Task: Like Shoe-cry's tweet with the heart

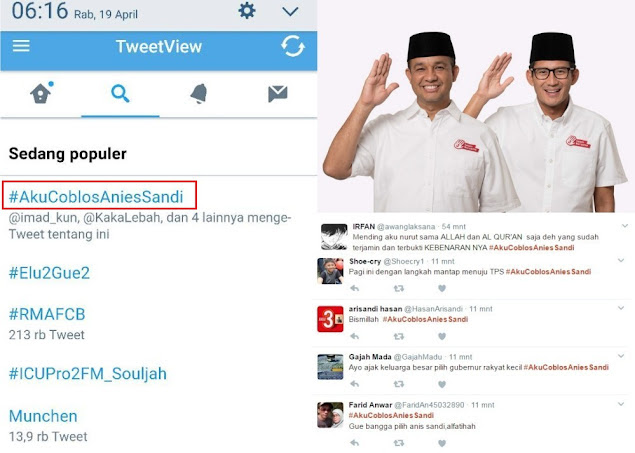Action: coord(442,288)
